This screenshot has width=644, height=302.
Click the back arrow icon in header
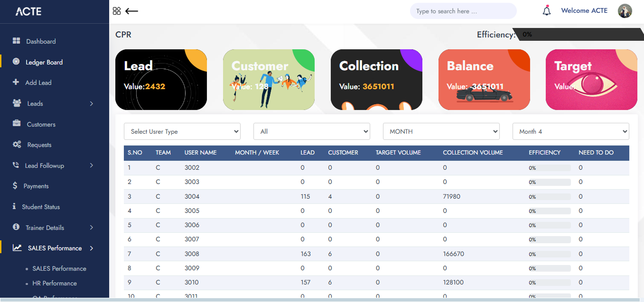click(x=131, y=11)
